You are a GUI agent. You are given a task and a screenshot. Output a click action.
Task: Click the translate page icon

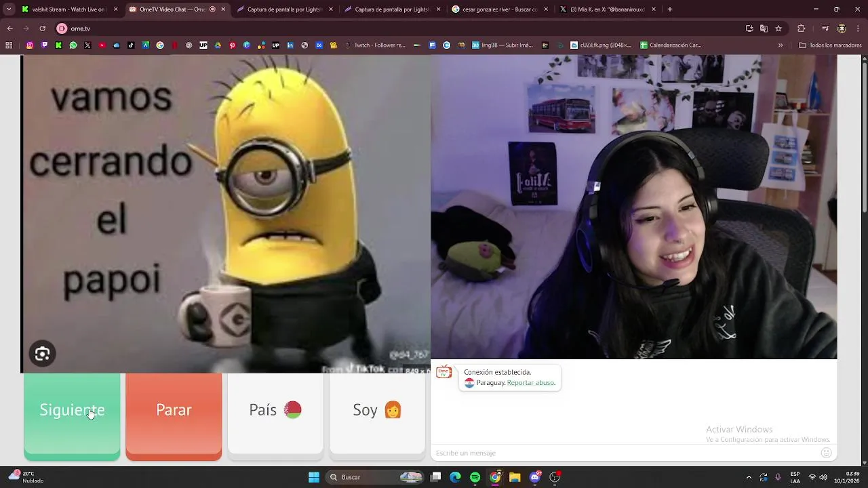click(764, 28)
